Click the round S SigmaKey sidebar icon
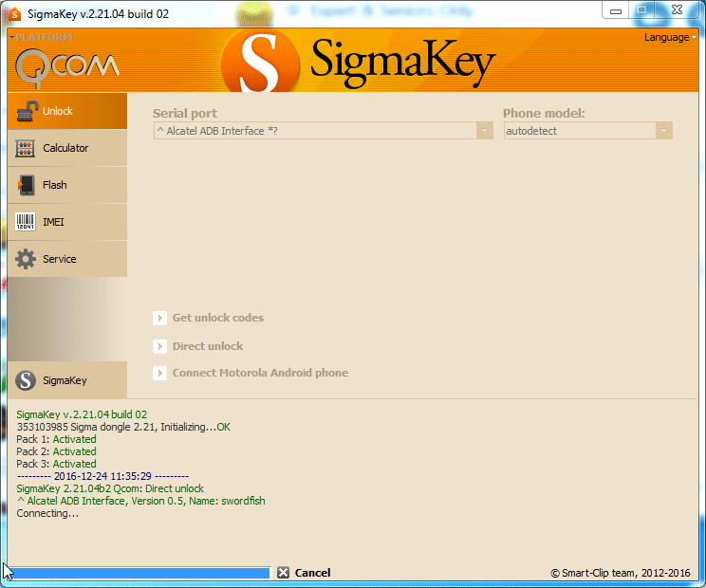This screenshot has height=588, width=706. pyautogui.click(x=26, y=380)
